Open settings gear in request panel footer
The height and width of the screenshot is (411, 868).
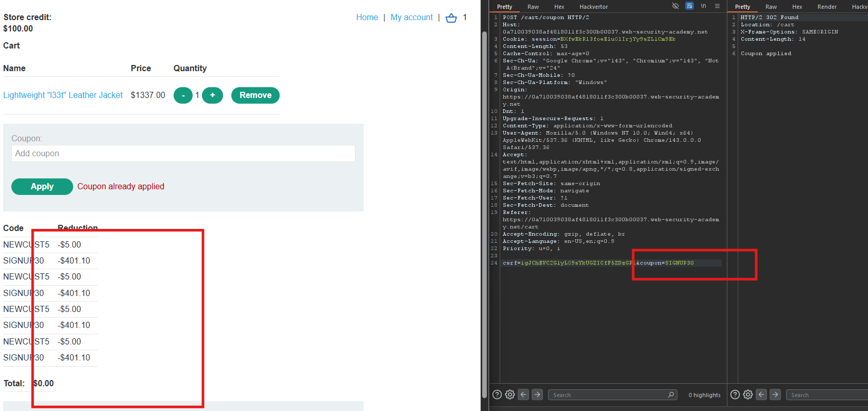[x=510, y=394]
